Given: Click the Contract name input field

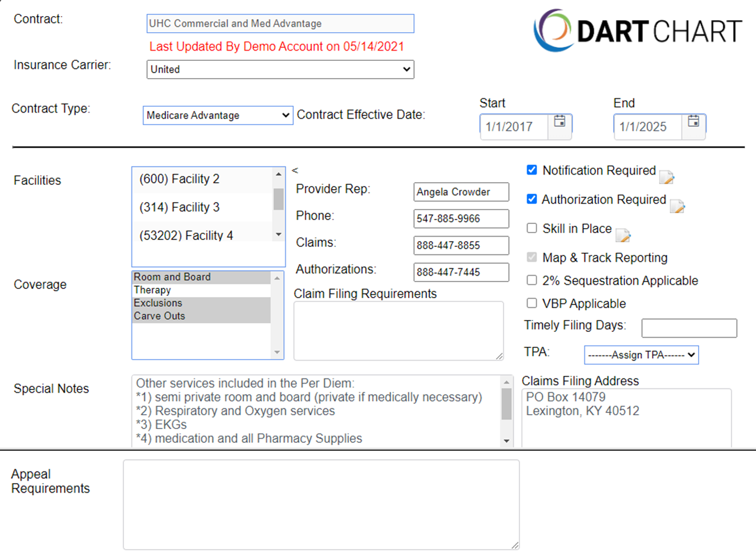Looking at the screenshot, I should click(280, 24).
